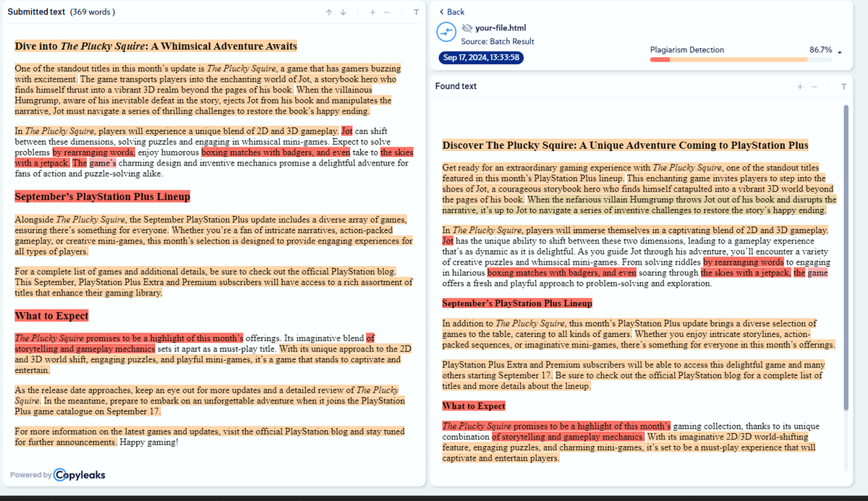This screenshot has width=868, height=501.
Task: Click the 'Source: Batch Result' label
Action: tap(498, 42)
